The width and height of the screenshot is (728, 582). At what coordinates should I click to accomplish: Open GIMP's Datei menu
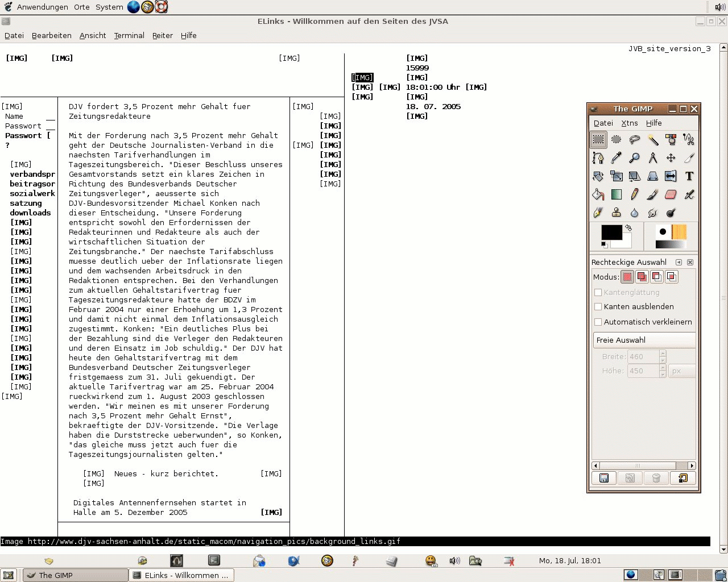(x=603, y=123)
